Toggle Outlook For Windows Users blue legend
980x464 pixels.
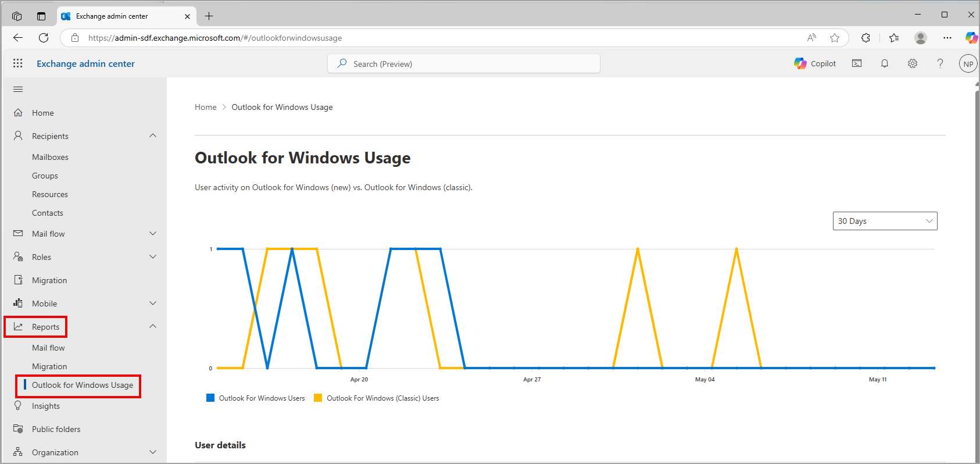coord(256,398)
